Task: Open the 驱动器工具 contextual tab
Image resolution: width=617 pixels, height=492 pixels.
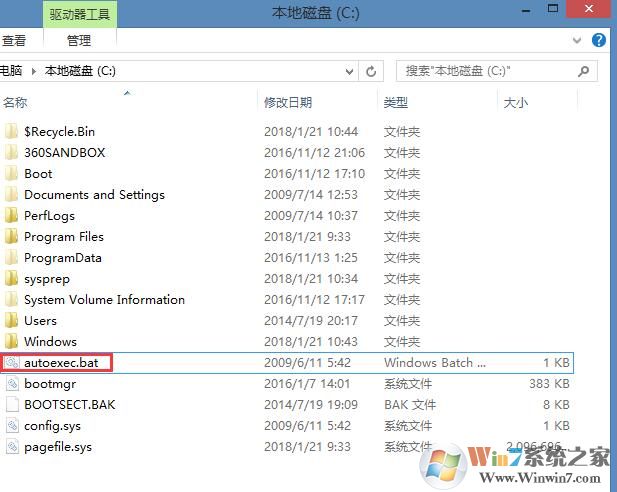Action: coord(79,15)
